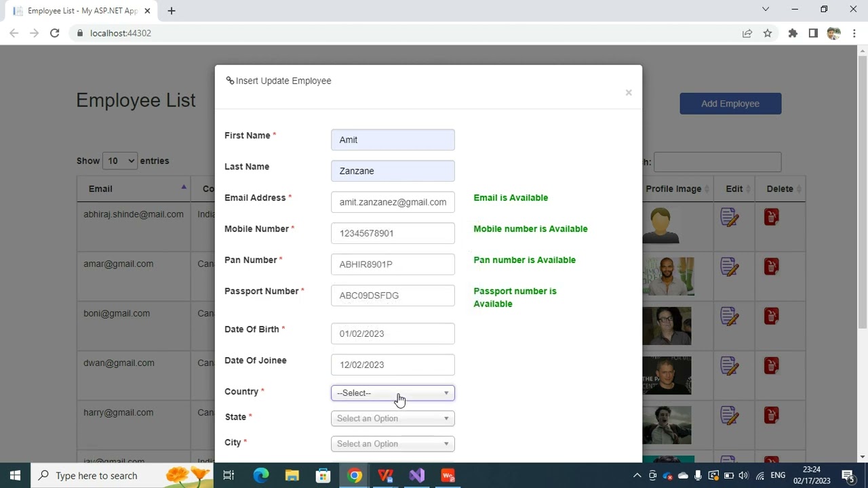Click the Last Name field containing Zanzane
The image size is (868, 488).
point(393,171)
